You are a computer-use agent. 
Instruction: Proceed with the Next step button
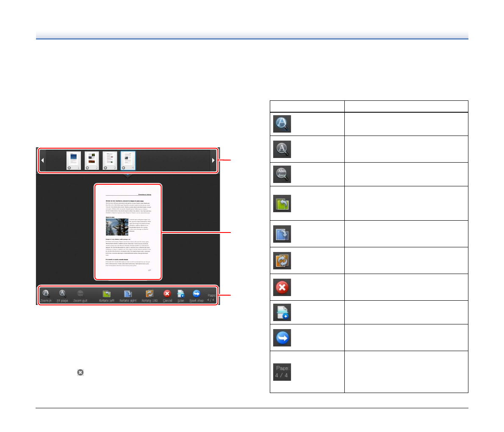pos(197,295)
